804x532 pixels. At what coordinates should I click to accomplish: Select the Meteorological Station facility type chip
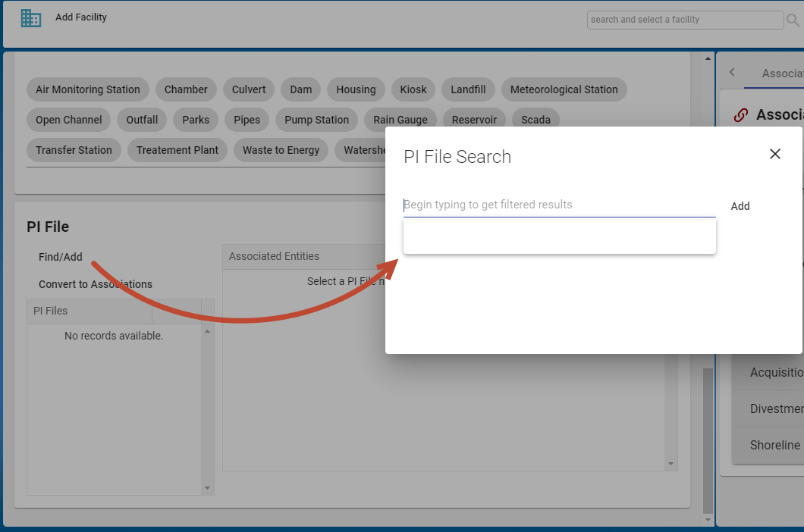tap(564, 89)
